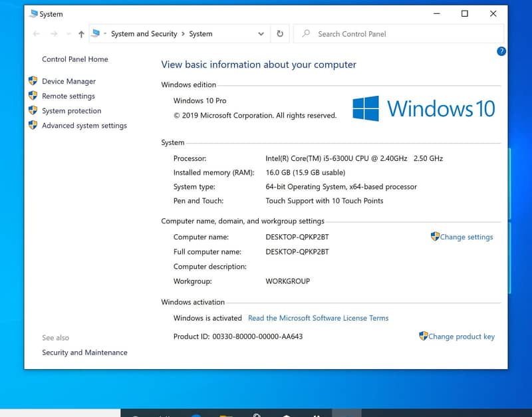Screen dimensions: 532x417
Task: Open the recent locations dropdown arrow
Action: coord(68,34)
